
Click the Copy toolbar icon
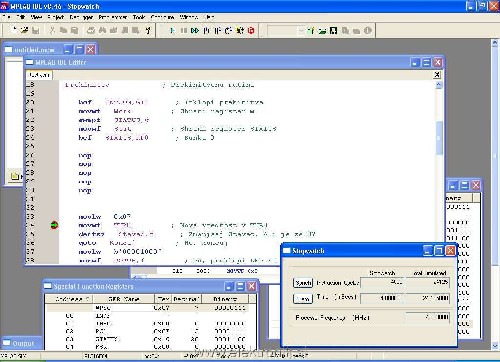(x=63, y=31)
